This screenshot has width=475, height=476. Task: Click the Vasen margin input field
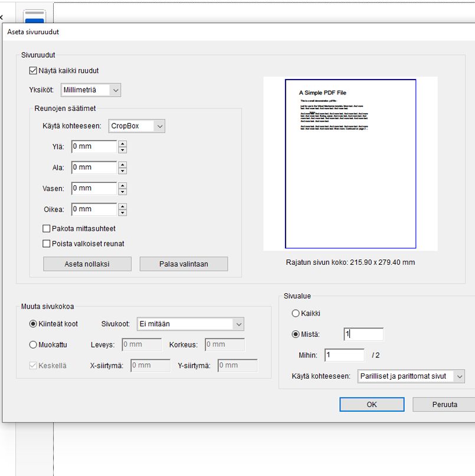click(94, 189)
